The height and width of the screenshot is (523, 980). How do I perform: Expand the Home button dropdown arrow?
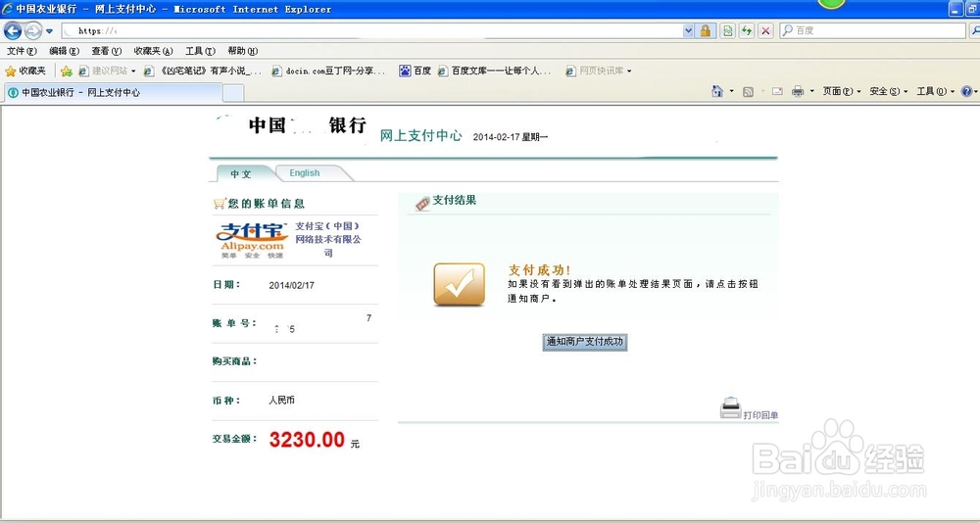[x=732, y=92]
